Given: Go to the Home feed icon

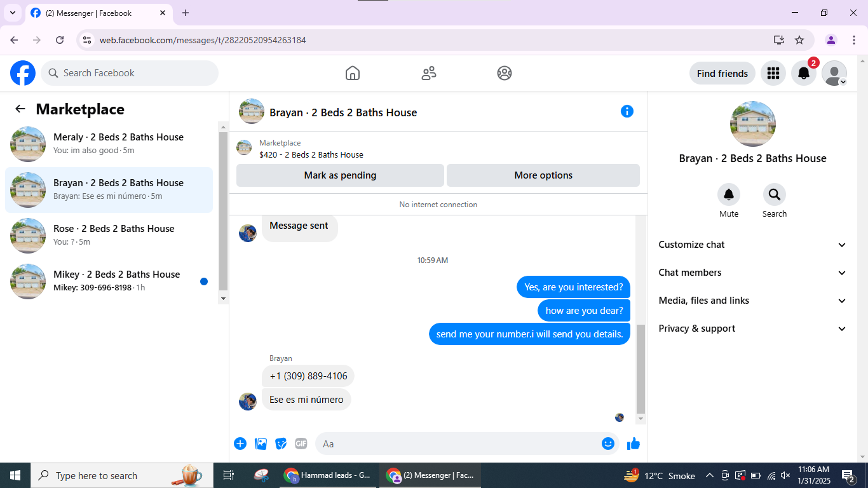Looking at the screenshot, I should click(353, 73).
